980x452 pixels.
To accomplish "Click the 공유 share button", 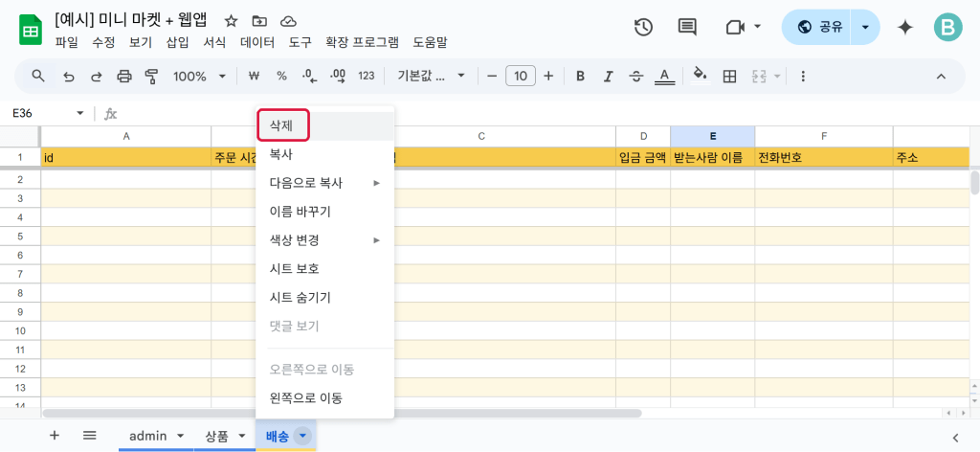I will (818, 28).
